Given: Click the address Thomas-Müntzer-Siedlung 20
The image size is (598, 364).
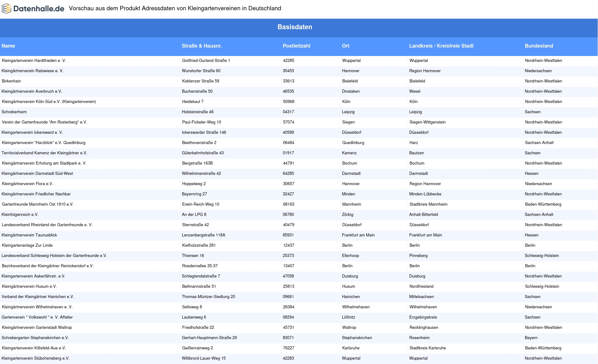Looking at the screenshot, I should coord(208,297).
